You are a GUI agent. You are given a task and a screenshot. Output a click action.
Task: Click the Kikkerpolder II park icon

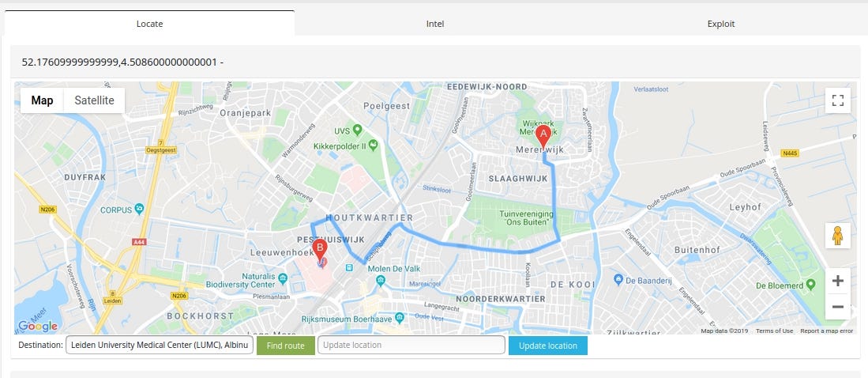pos(374,146)
